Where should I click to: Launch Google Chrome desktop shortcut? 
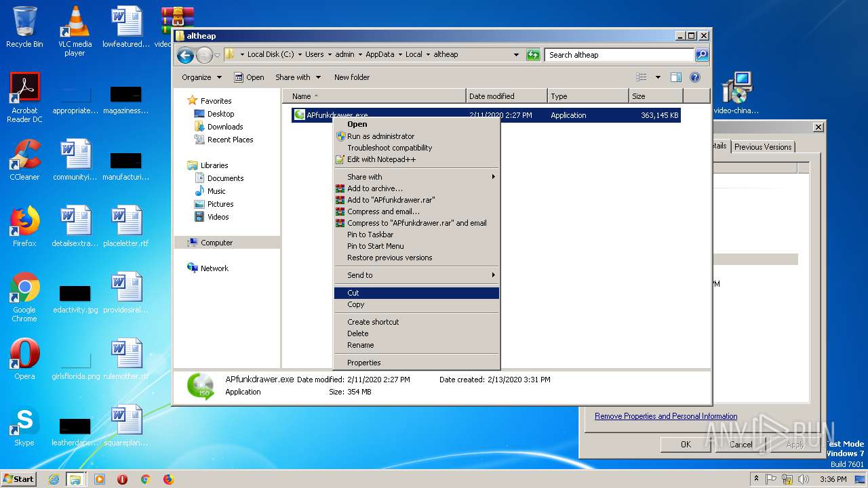[x=24, y=297]
